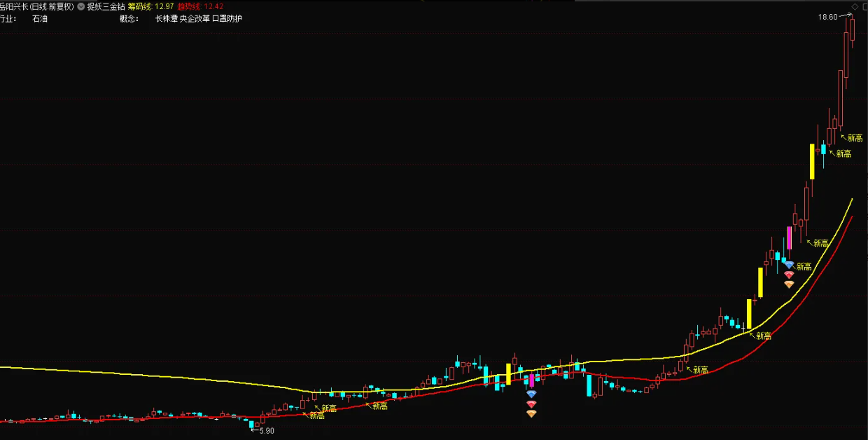This screenshot has width=868, height=440.
Task: Click the magenta candle near the lower diamonds
Action: point(531,380)
